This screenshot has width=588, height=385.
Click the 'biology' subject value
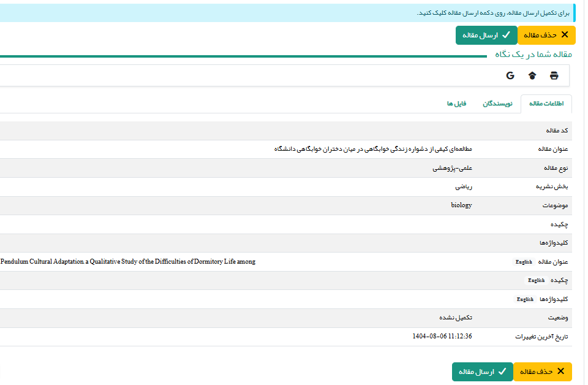pyautogui.click(x=461, y=205)
